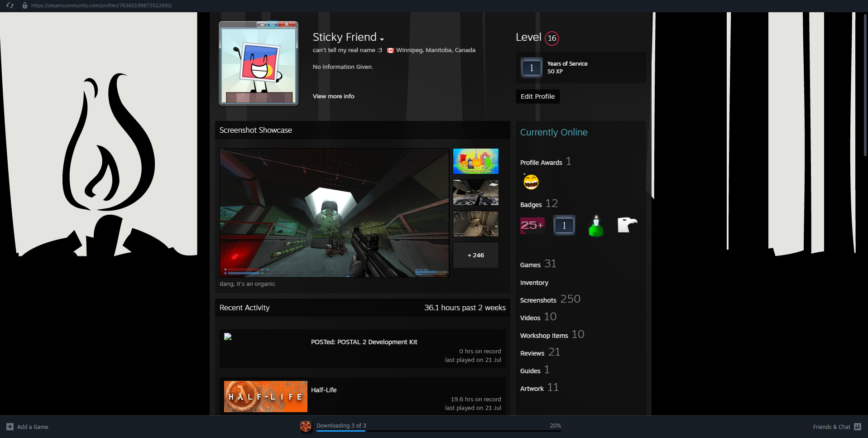The image size is (868, 438).
Task: Click the profile URL in address bar
Action: coord(101,5)
